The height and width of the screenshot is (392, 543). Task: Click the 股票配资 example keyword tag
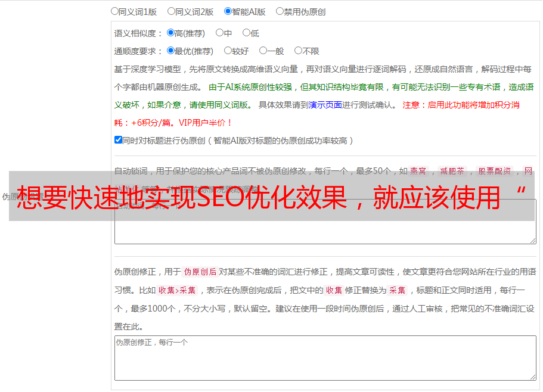click(x=494, y=171)
